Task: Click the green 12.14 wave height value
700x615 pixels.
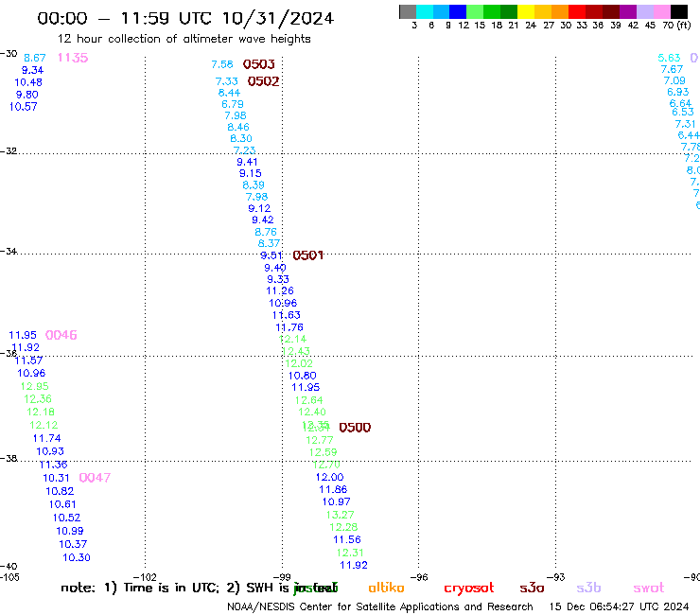Action: coord(292,340)
